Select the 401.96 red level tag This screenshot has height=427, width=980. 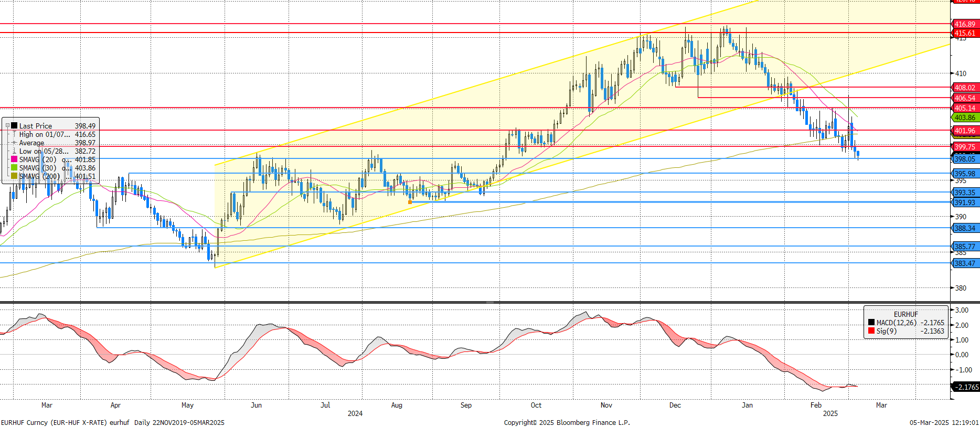click(965, 131)
